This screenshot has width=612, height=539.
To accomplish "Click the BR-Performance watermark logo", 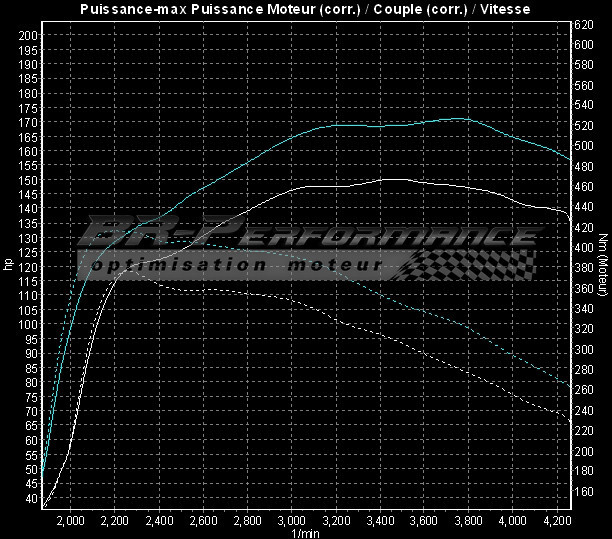I will (310, 235).
